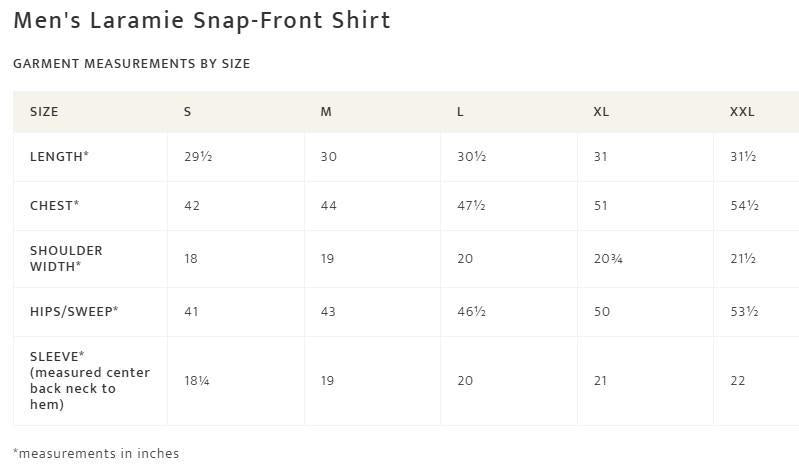The image size is (799, 473).
Task: Select the length value 31½ for XXL
Action: [743, 157]
